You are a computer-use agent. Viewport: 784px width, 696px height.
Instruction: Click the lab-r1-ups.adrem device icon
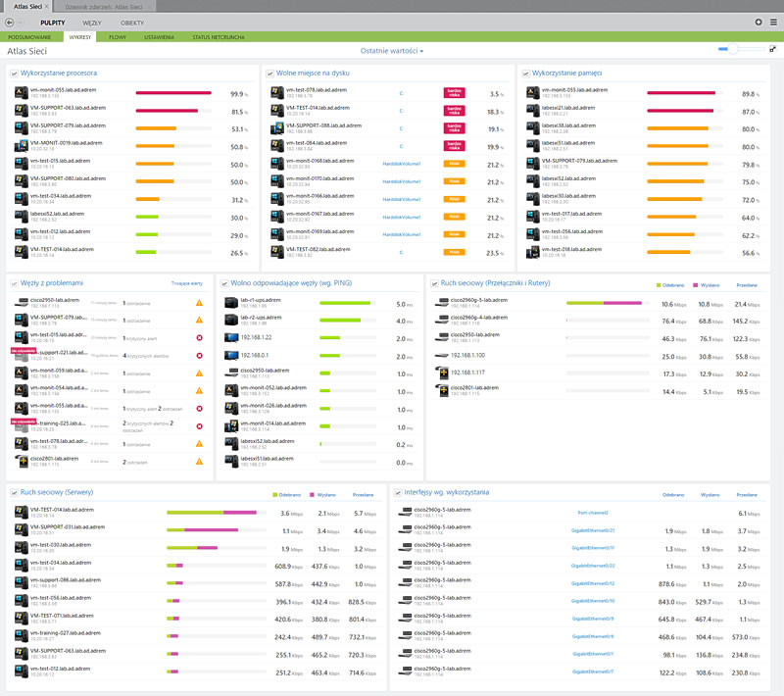[230, 304]
